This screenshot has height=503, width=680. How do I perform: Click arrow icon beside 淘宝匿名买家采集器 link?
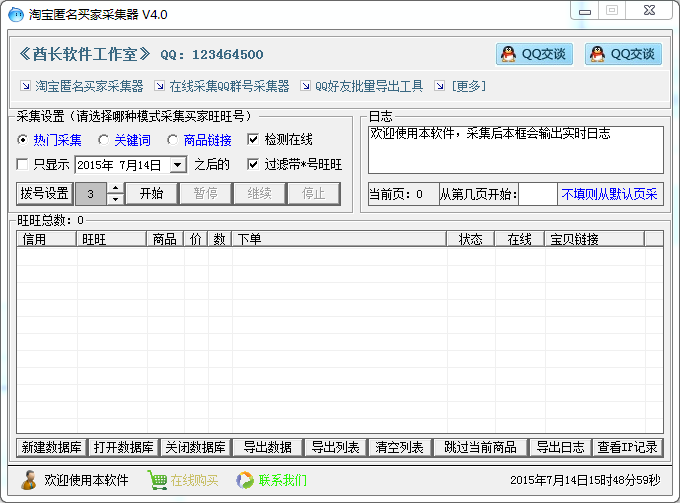pos(26,86)
